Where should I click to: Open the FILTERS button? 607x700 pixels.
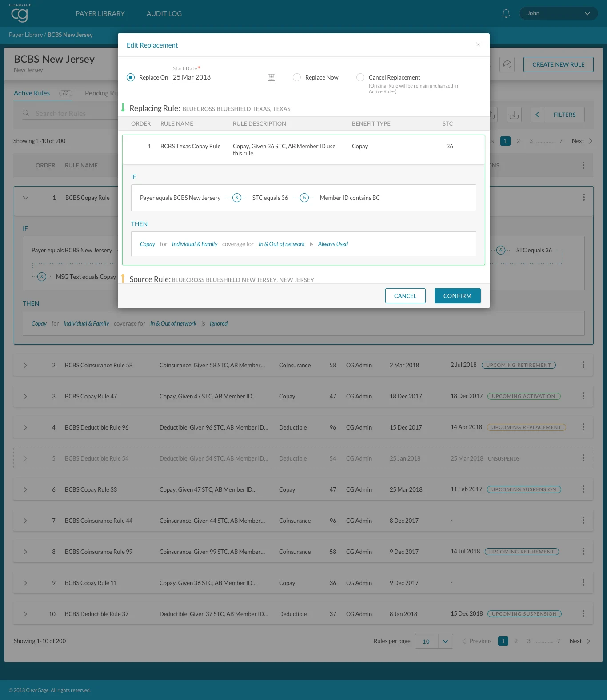point(564,115)
